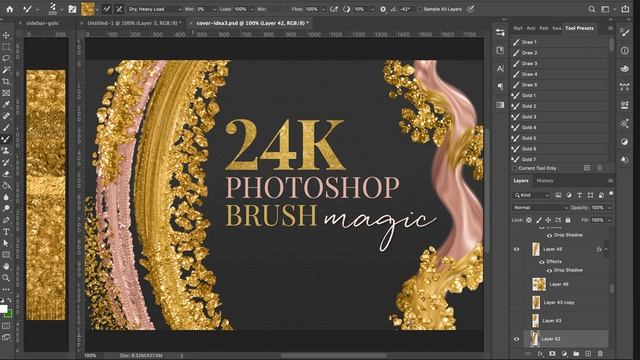Toggle the Sample All Layers checkbox
The height and width of the screenshot is (360, 640).
(x=420, y=9)
